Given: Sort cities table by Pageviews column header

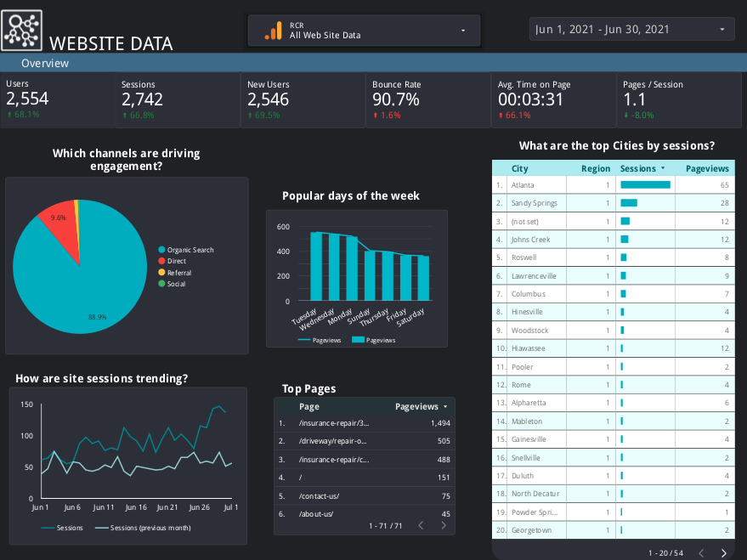Looking at the screenshot, I should pos(707,168).
